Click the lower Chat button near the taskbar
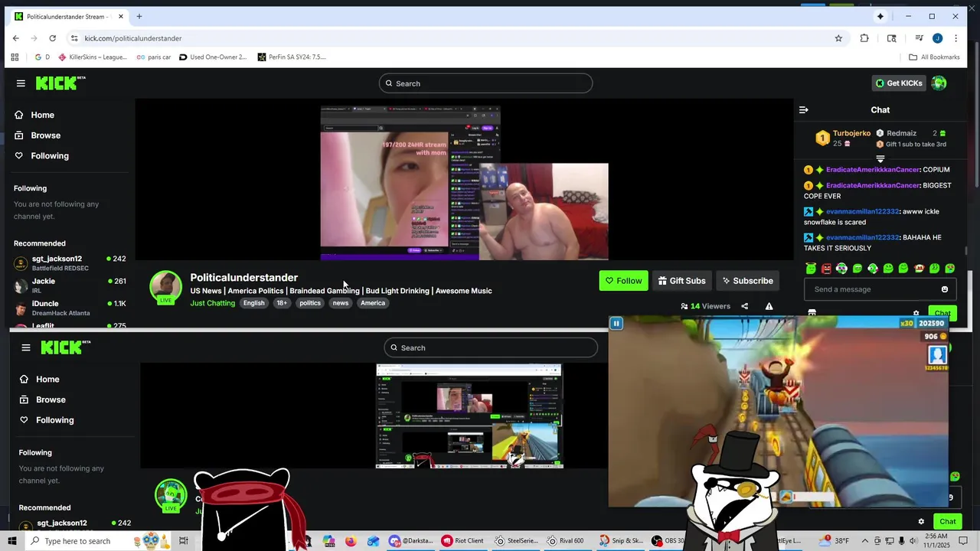 (x=947, y=522)
